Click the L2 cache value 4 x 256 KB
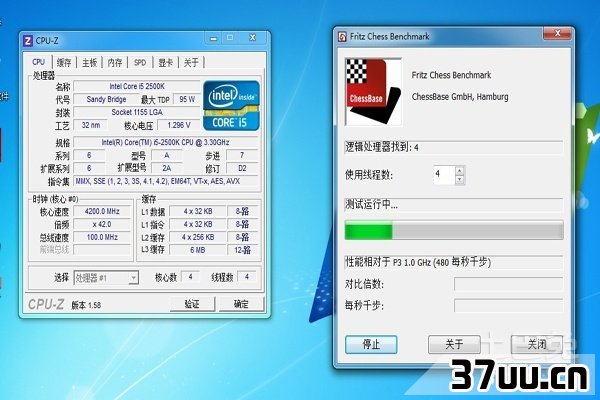600x400 pixels. [198, 237]
